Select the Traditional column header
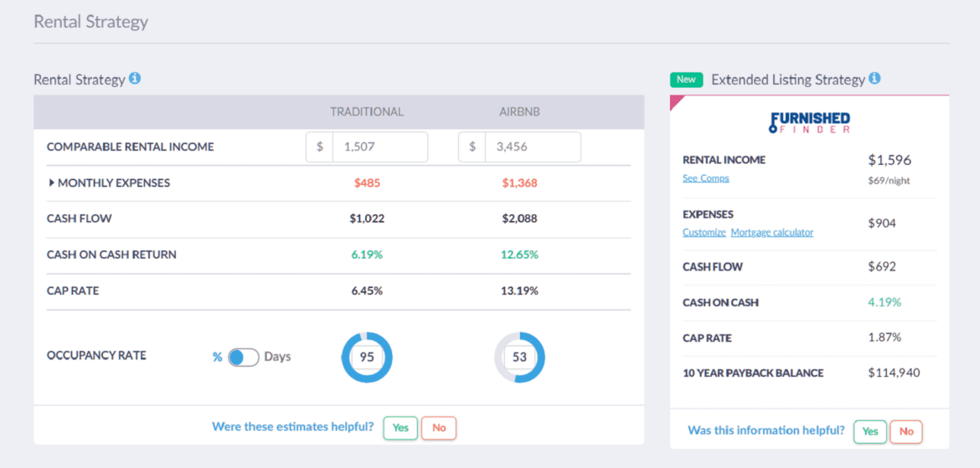Image resolution: width=980 pixels, height=468 pixels. pos(367,111)
